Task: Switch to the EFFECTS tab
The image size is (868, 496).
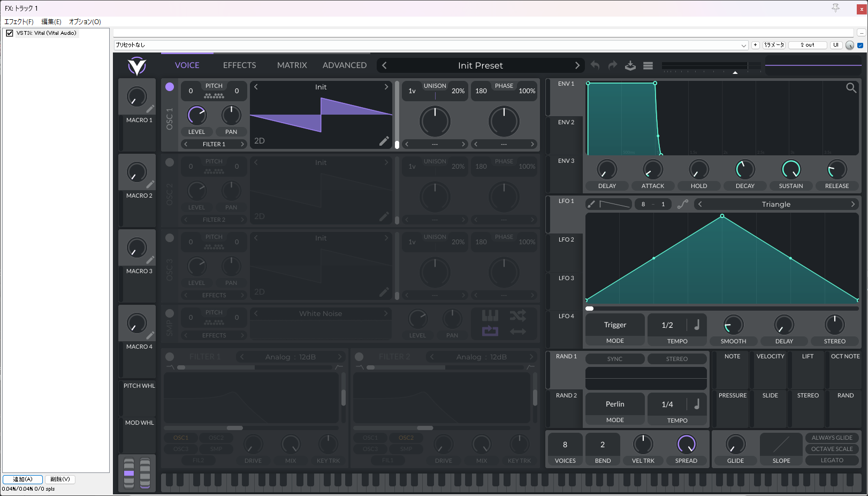Action: (239, 65)
